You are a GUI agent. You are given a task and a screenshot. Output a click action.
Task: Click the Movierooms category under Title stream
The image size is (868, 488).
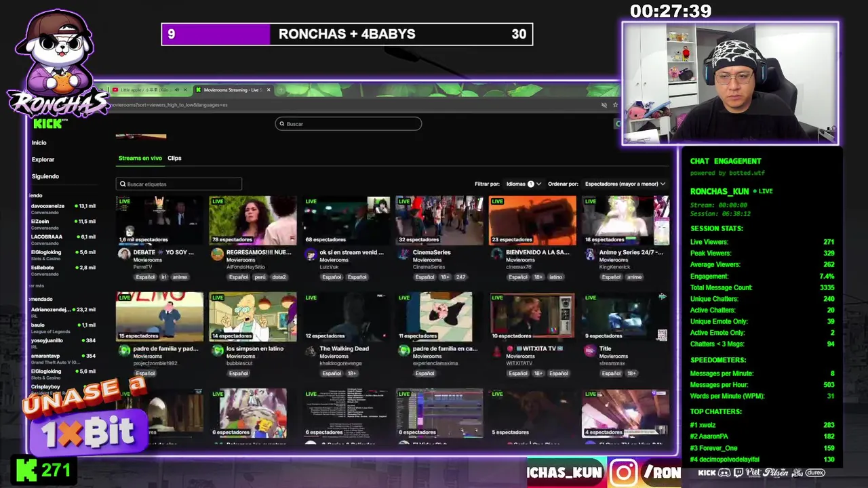coord(614,356)
